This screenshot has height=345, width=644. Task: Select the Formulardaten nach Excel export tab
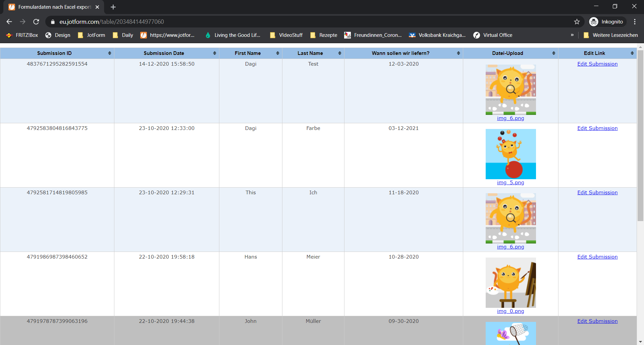point(54,7)
